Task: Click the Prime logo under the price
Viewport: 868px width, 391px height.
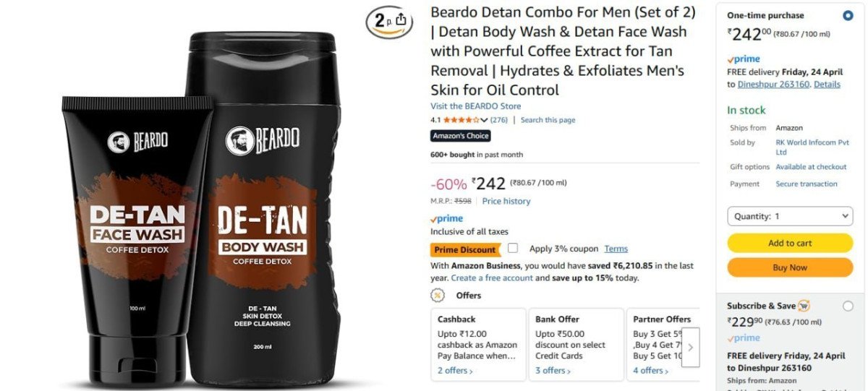Action: tap(446, 218)
